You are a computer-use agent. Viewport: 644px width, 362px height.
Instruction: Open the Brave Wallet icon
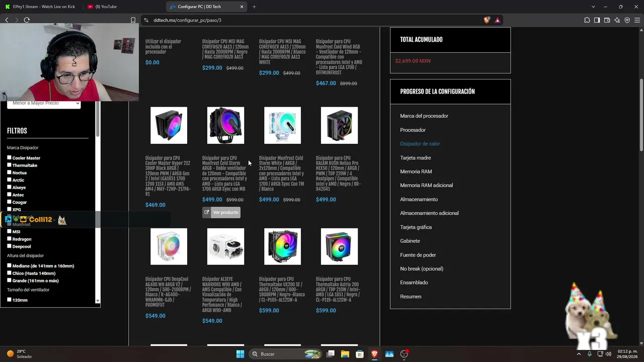click(607, 20)
